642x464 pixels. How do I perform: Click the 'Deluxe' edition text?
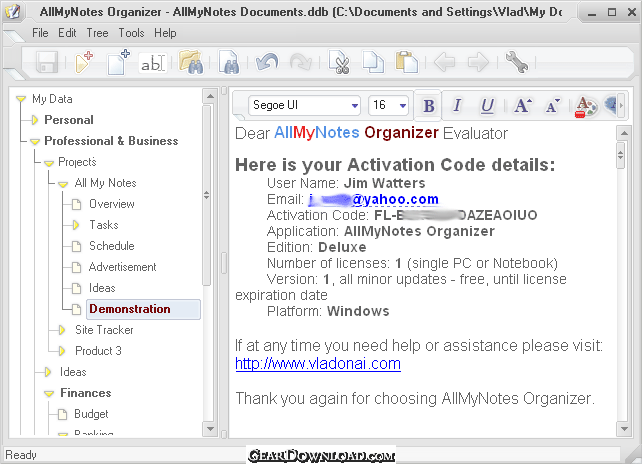point(342,247)
